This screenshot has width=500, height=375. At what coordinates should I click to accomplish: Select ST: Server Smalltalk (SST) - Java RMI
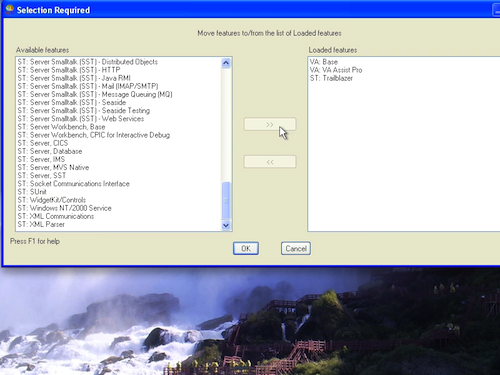74,78
